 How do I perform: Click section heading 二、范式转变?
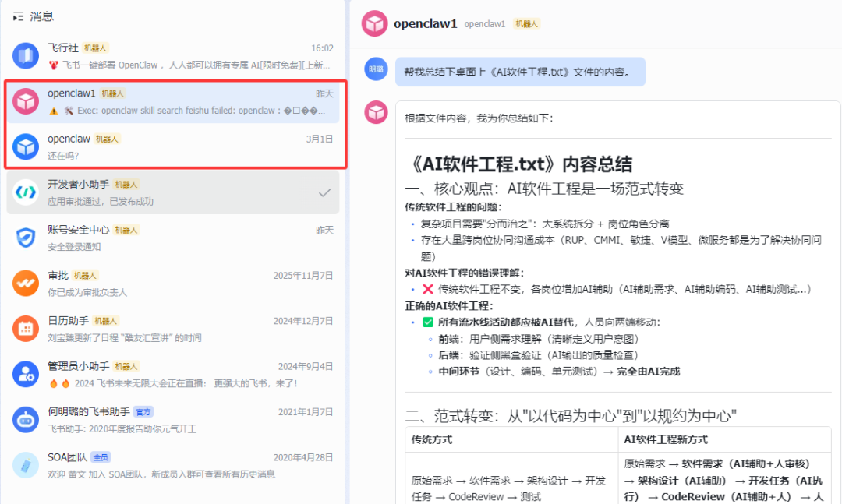click(570, 416)
